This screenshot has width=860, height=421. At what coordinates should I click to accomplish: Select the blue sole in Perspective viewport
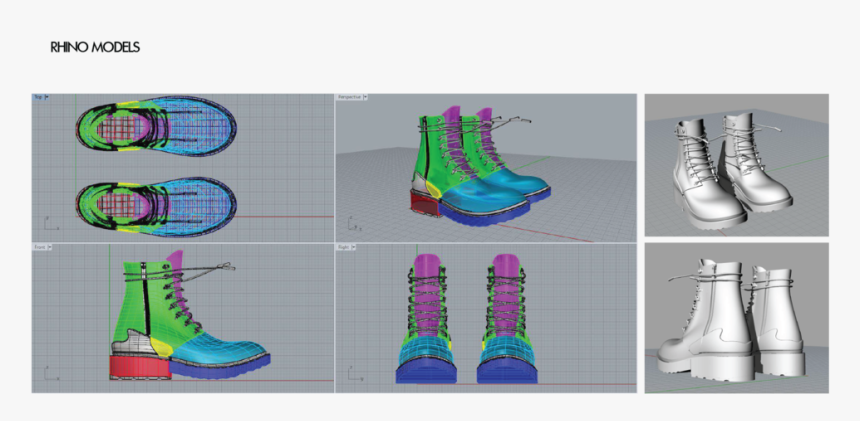[x=483, y=215]
